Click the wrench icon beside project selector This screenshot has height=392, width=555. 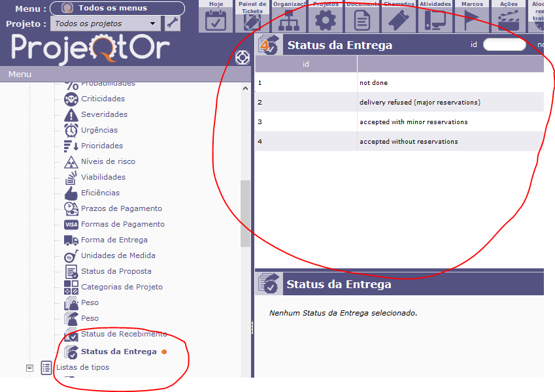(x=173, y=24)
